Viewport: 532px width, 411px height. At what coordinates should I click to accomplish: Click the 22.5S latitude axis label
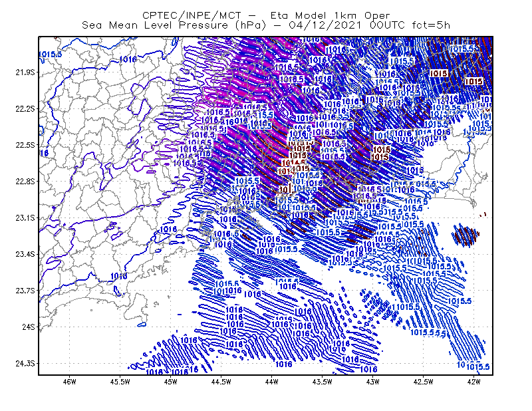25,145
